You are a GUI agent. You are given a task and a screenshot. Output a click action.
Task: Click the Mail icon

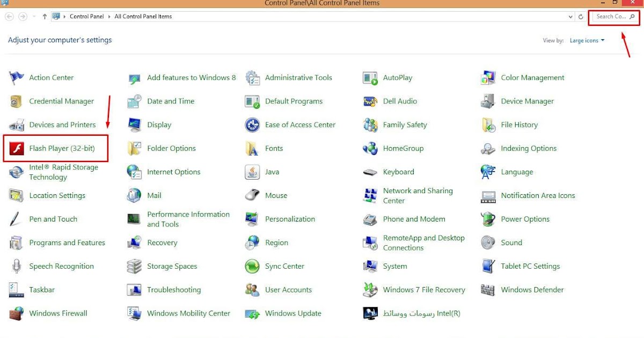click(x=134, y=196)
